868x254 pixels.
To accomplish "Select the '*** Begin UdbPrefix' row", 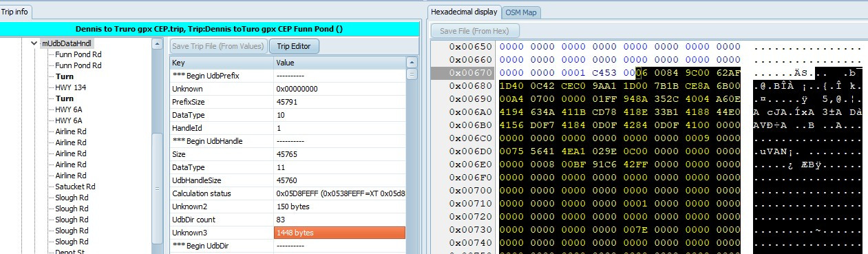I will point(288,76).
